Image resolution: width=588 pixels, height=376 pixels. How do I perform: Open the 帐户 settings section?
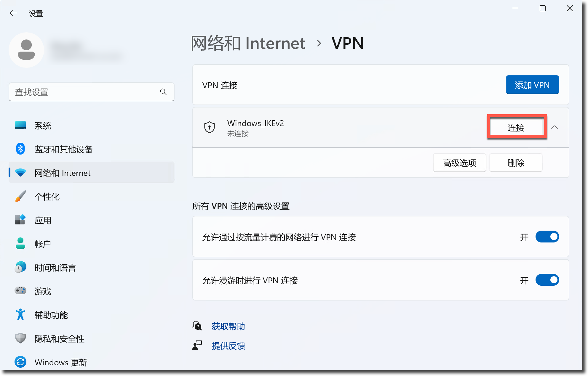pos(43,244)
